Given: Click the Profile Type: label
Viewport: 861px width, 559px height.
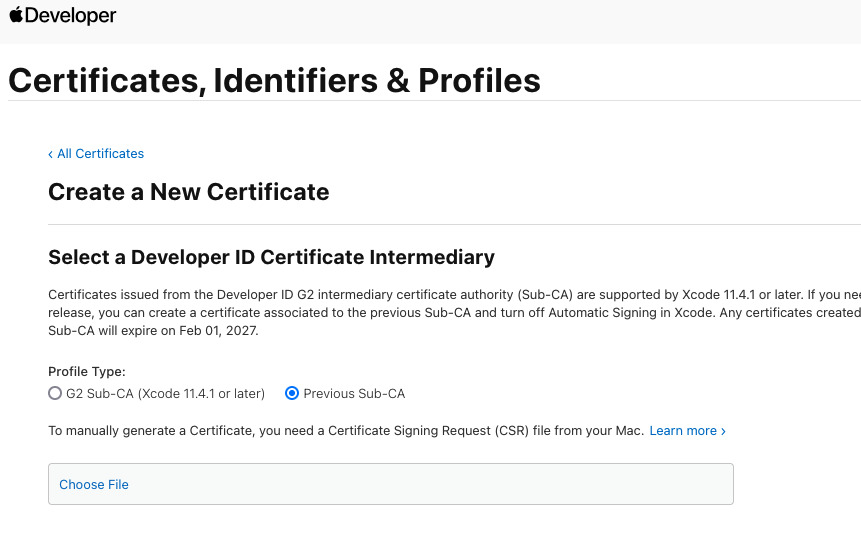Looking at the screenshot, I should coord(87,372).
